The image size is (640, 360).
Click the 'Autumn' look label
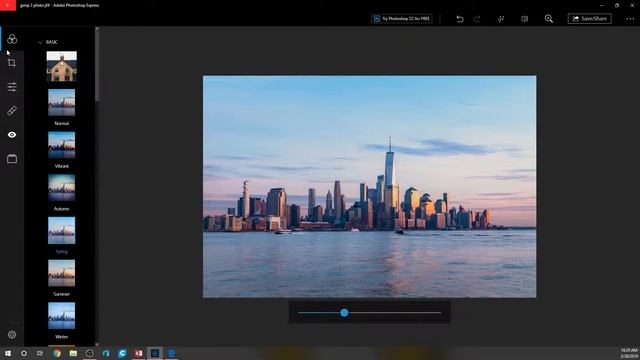[x=62, y=209]
